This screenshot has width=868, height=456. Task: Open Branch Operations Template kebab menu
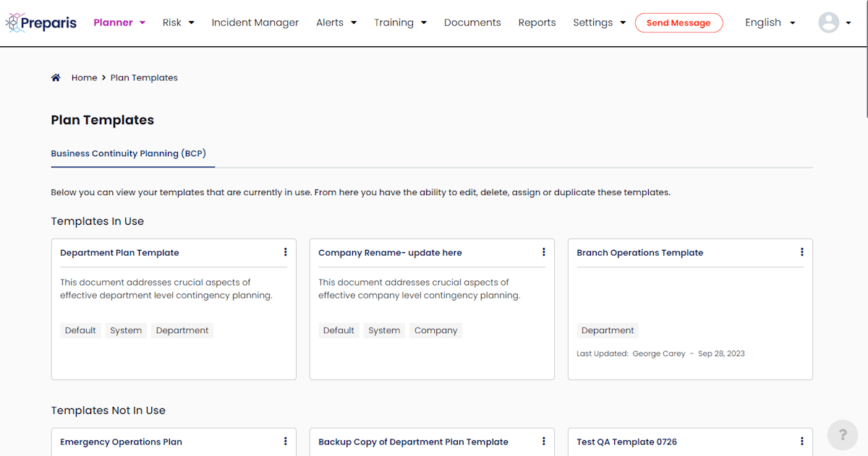point(801,252)
